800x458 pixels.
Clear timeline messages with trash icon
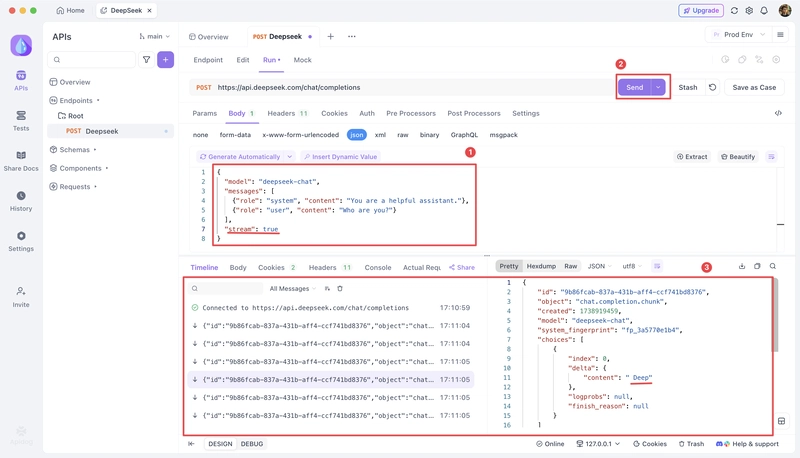point(340,289)
